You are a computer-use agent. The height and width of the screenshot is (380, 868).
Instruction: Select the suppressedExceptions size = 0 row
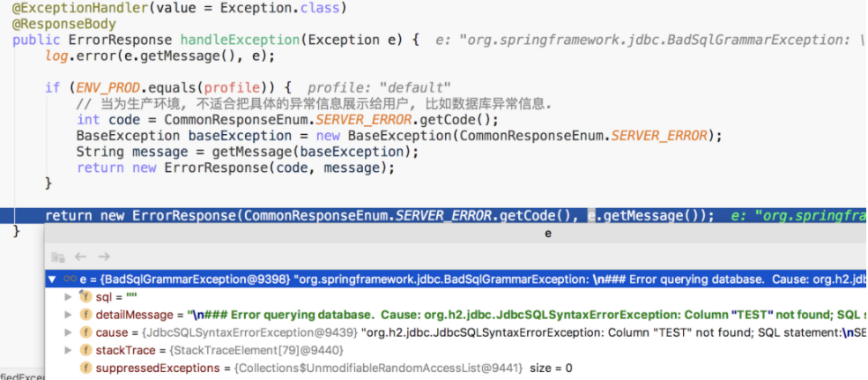click(456, 369)
